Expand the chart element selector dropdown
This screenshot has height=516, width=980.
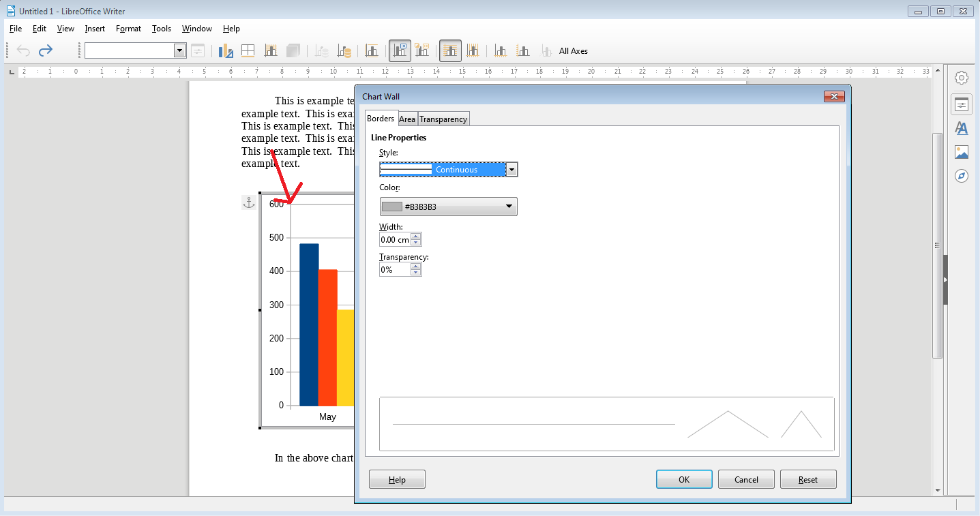[180, 50]
